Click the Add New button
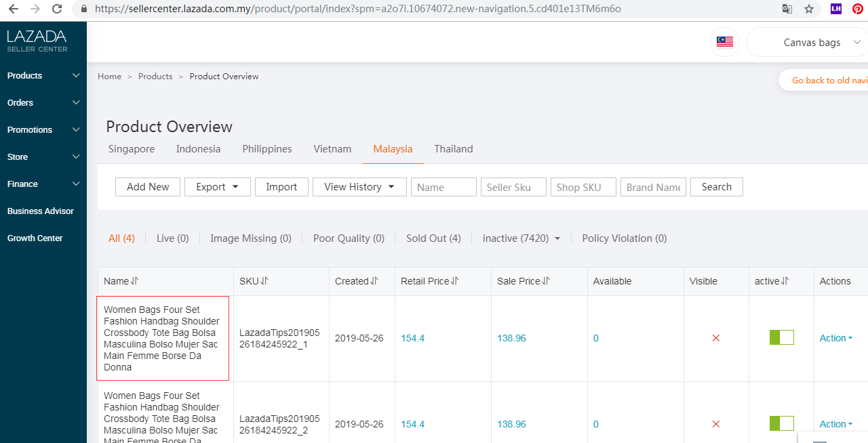Screen dimensions: 868x443 point(148,187)
